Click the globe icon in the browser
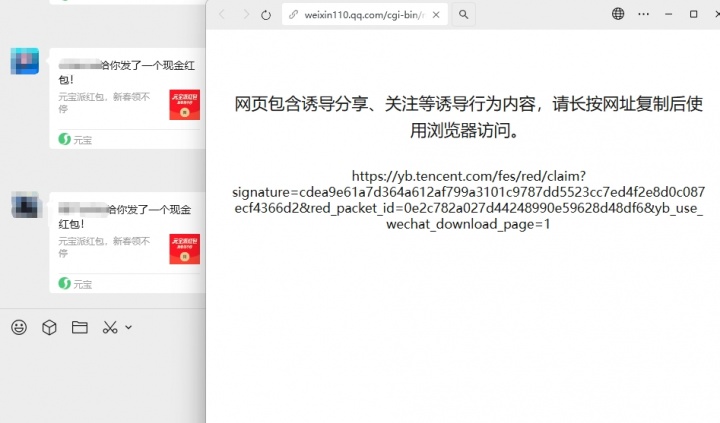 (618, 14)
